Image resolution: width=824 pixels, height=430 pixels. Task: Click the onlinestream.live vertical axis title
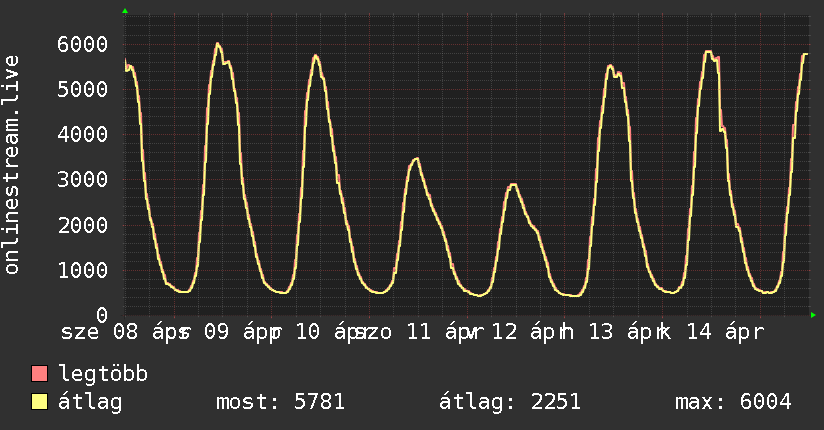click(11, 165)
